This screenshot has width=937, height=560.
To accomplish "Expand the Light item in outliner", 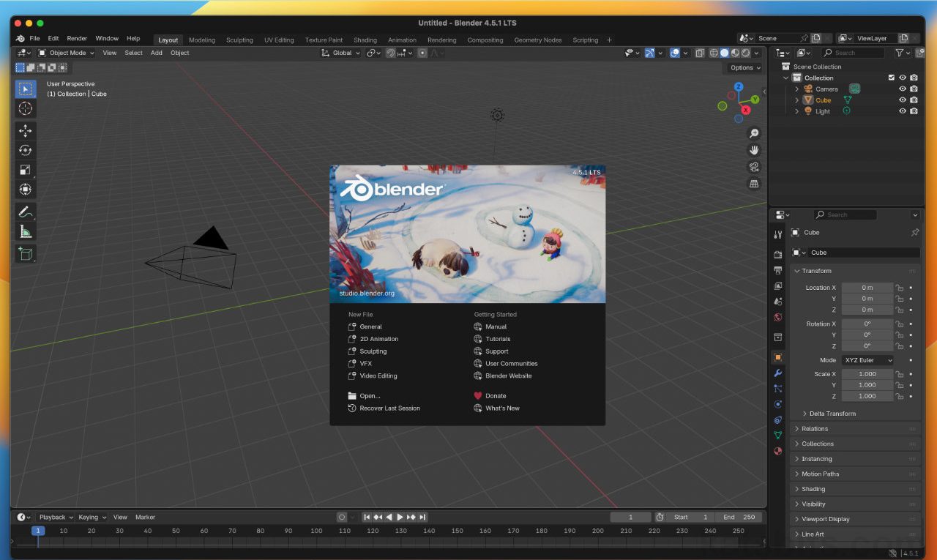I will pyautogui.click(x=797, y=111).
